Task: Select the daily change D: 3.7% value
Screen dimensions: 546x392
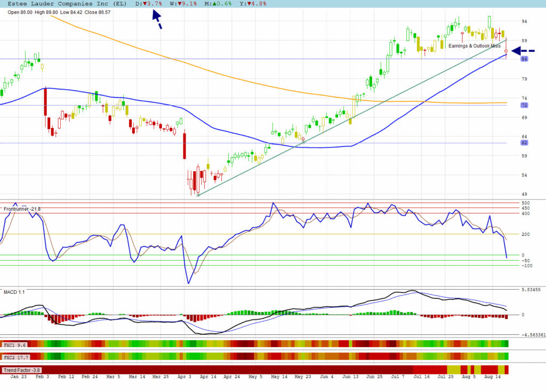Action: point(149,4)
